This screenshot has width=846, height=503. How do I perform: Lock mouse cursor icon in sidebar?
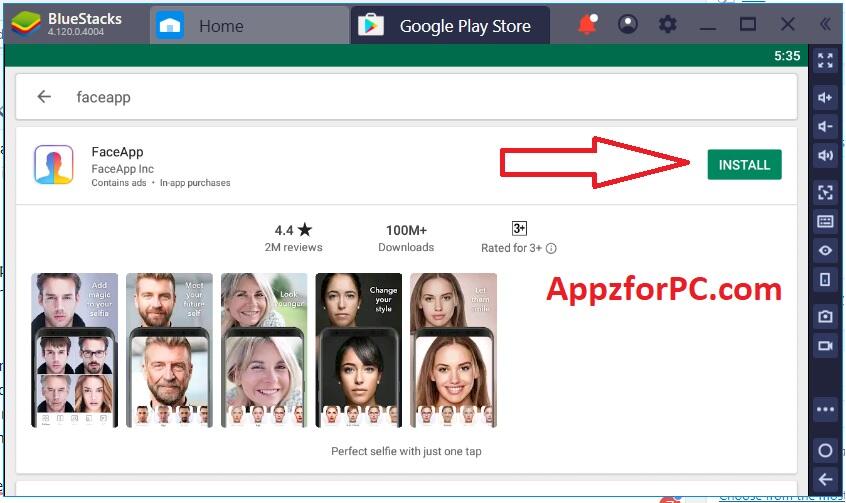click(x=825, y=193)
